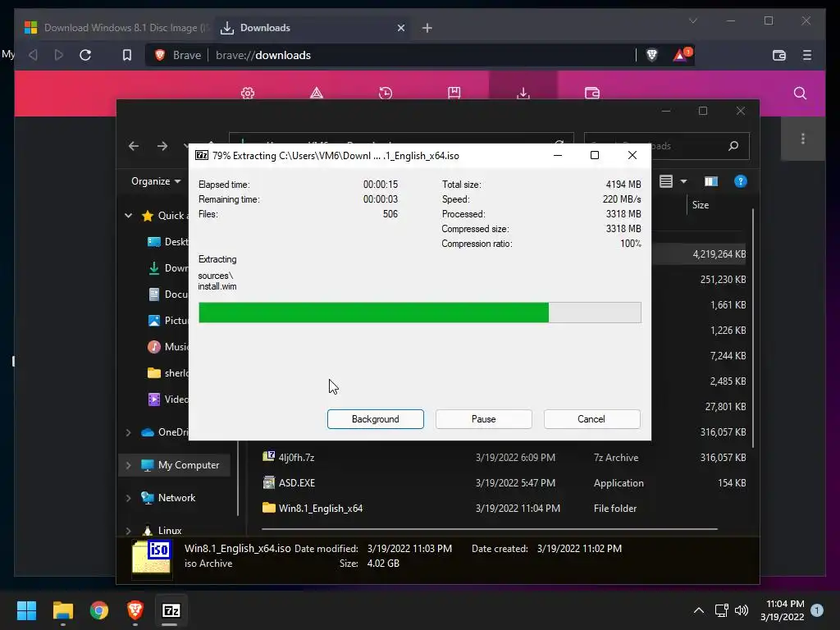Open Rewards triangle in Brave page header
840x630 pixels.
(x=317, y=94)
